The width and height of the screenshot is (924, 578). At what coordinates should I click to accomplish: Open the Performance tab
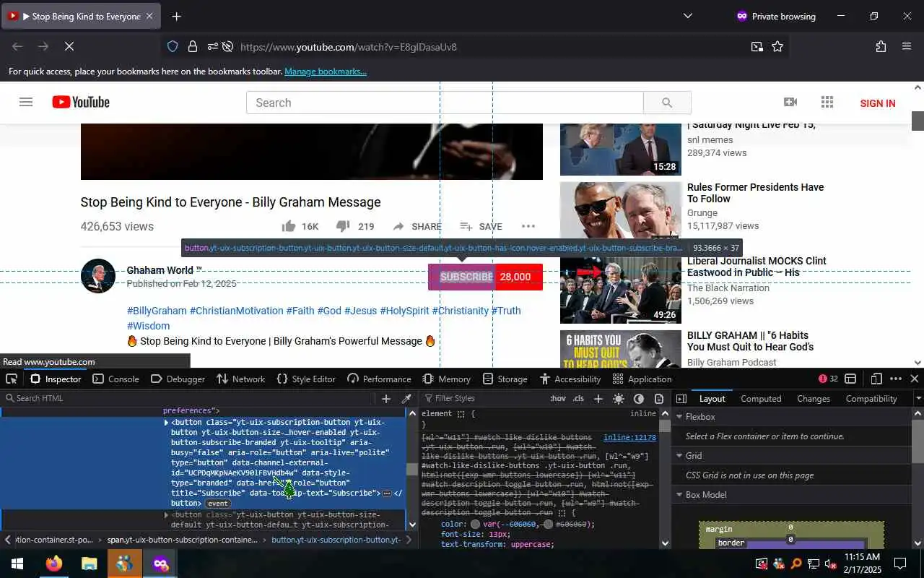pos(379,379)
